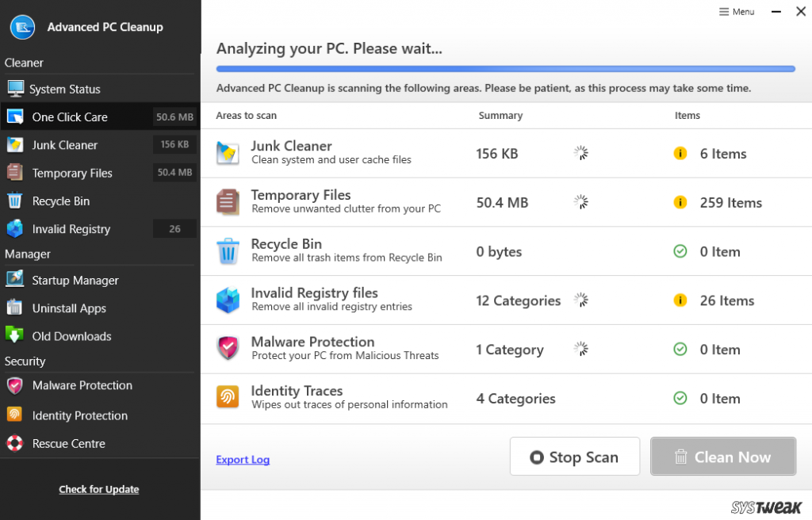This screenshot has width=812, height=520.
Task: Stop the scan with Stop Scan button
Action: click(x=575, y=457)
